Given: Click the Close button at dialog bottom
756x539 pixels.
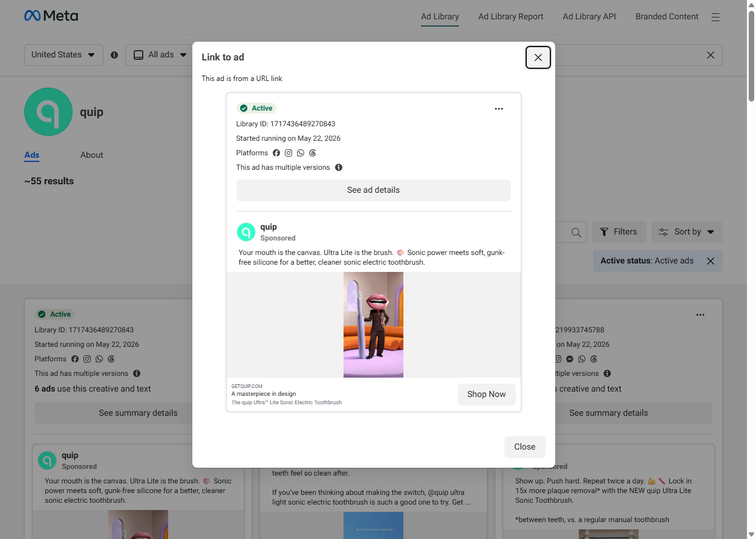Looking at the screenshot, I should tap(524, 447).
